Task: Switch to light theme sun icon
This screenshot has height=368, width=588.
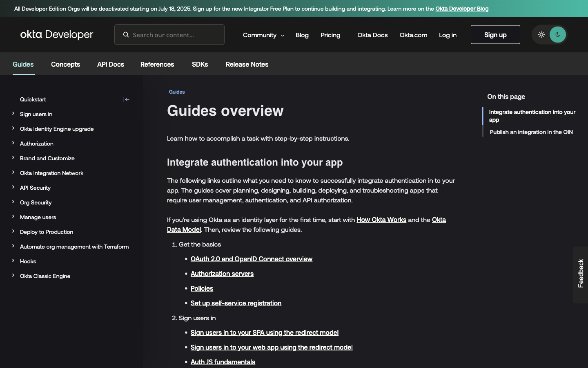Action: tap(541, 35)
